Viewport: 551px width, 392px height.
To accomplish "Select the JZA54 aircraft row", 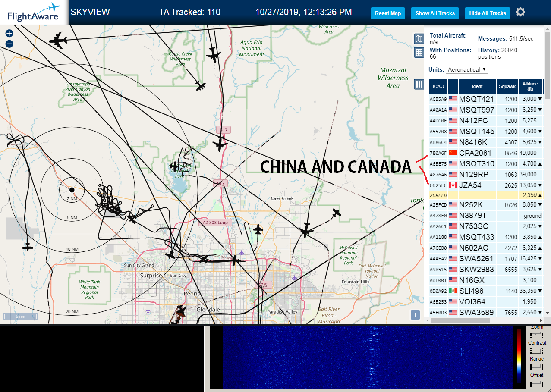I will [x=486, y=185].
